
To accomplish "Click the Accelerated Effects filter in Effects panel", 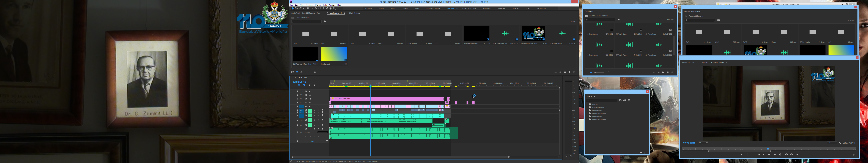I will tap(620, 101).
